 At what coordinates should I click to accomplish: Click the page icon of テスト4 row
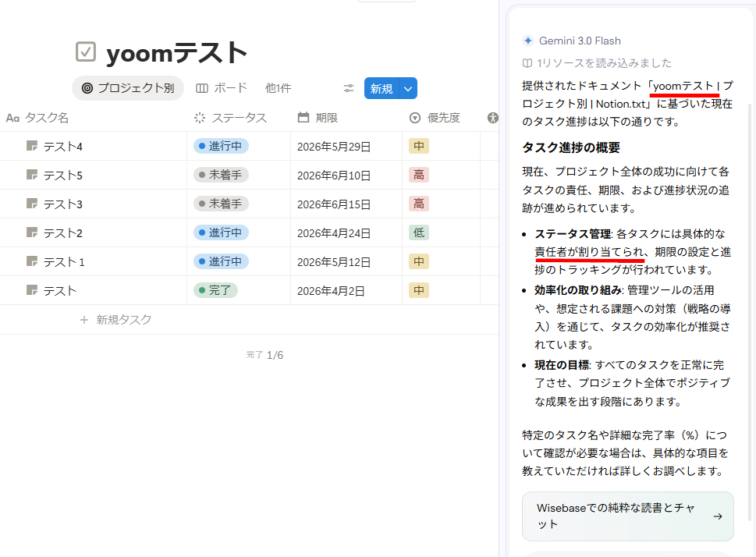(x=32, y=146)
